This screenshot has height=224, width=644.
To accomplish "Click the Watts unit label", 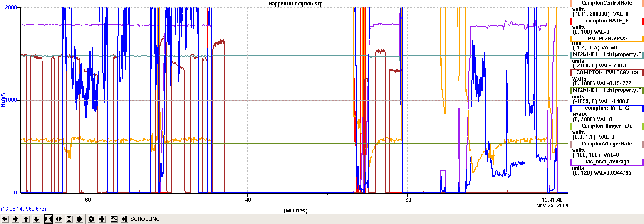I will point(580,79).
